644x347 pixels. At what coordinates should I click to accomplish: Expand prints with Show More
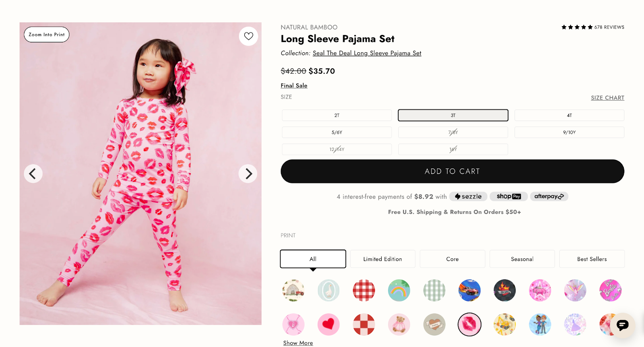[x=298, y=343]
